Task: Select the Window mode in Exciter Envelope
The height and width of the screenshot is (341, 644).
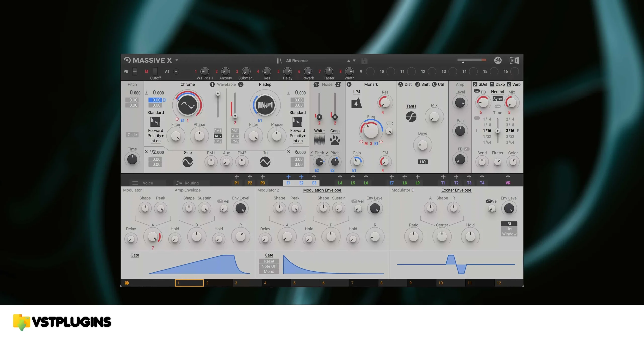Action: coord(509,234)
